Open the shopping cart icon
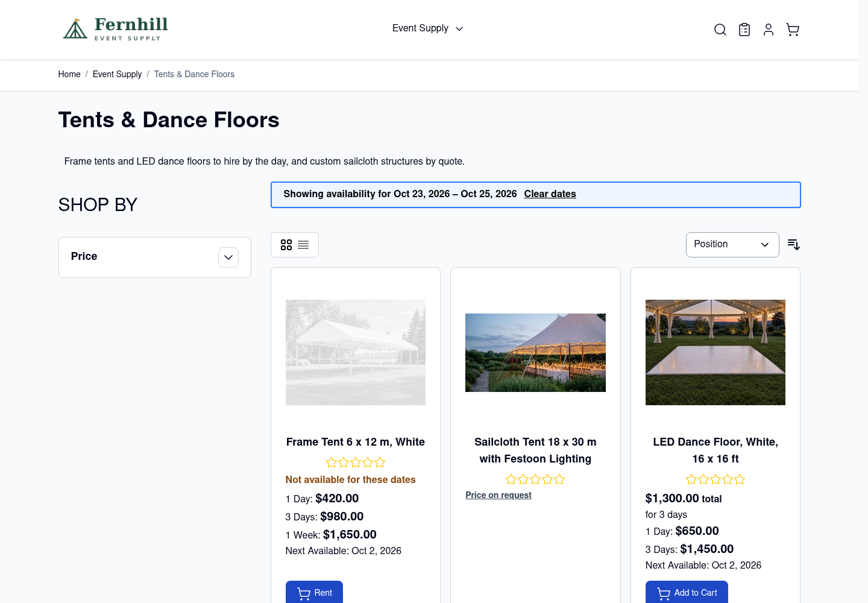868x603 pixels. point(793,30)
